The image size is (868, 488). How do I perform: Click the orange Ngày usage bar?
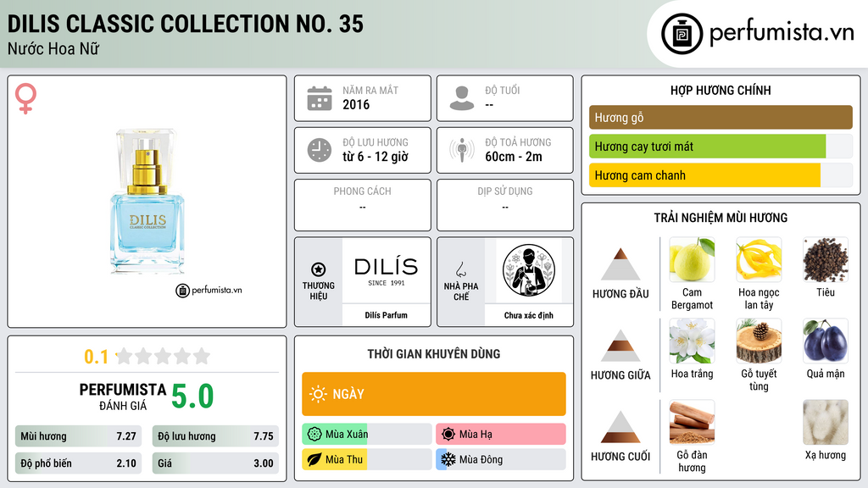click(434, 394)
